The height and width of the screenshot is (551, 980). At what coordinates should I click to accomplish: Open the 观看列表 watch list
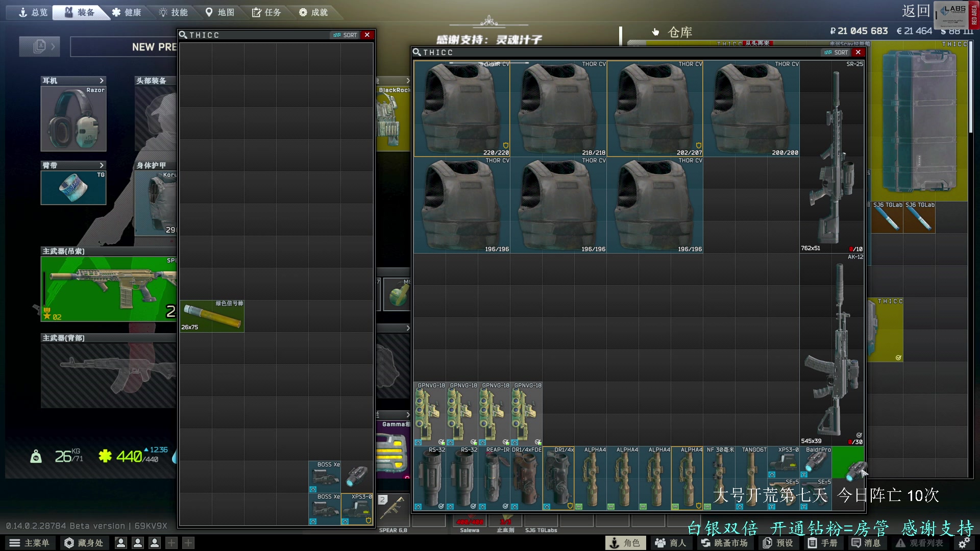tap(920, 543)
